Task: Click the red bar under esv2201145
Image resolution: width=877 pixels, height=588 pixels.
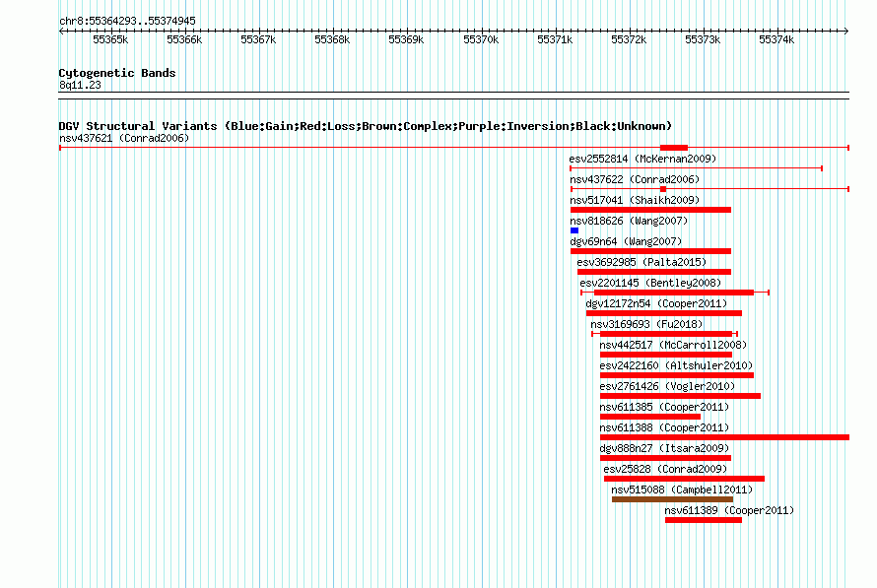Action: click(x=674, y=293)
